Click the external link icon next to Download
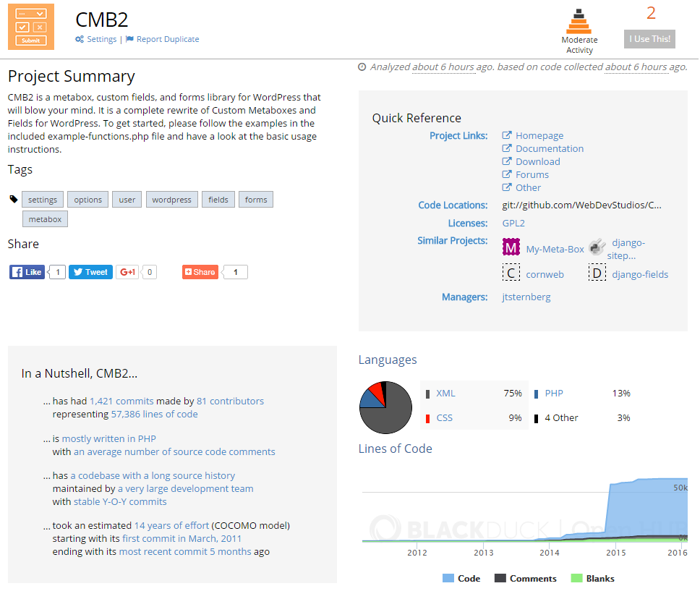This screenshot has width=700, height=599. click(507, 161)
